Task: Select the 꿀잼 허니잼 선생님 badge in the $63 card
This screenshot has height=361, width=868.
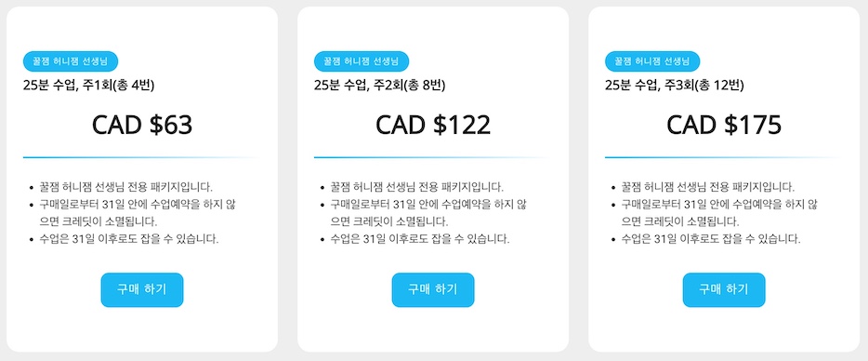Action: pyautogui.click(x=71, y=61)
